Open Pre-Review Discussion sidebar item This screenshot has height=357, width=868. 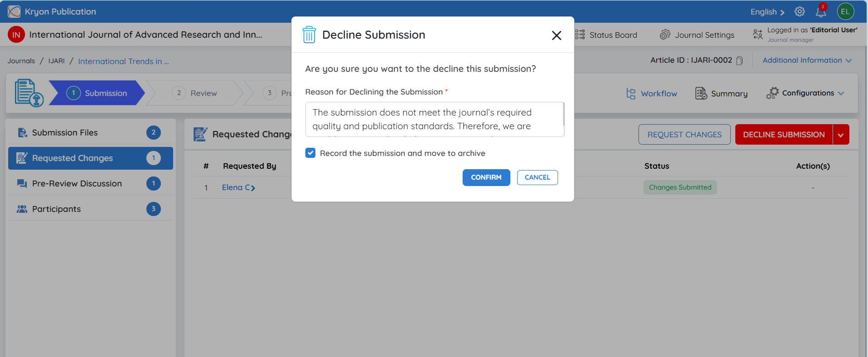[90, 183]
